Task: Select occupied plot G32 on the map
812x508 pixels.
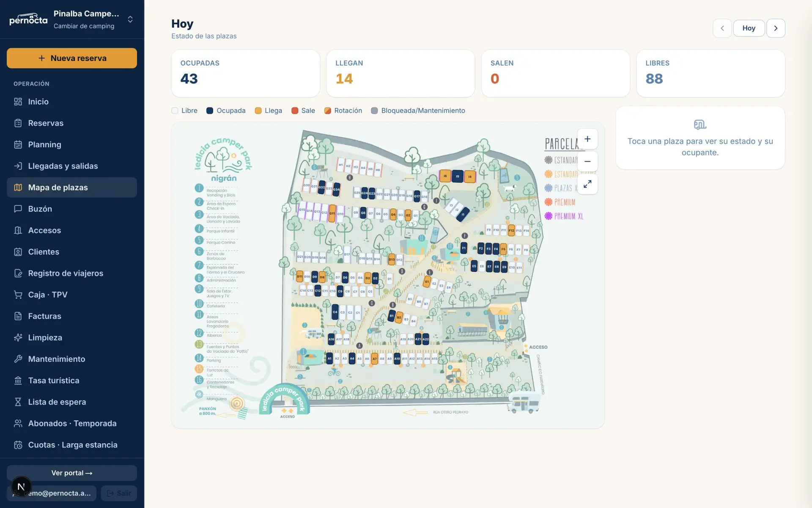Action: coord(322,187)
